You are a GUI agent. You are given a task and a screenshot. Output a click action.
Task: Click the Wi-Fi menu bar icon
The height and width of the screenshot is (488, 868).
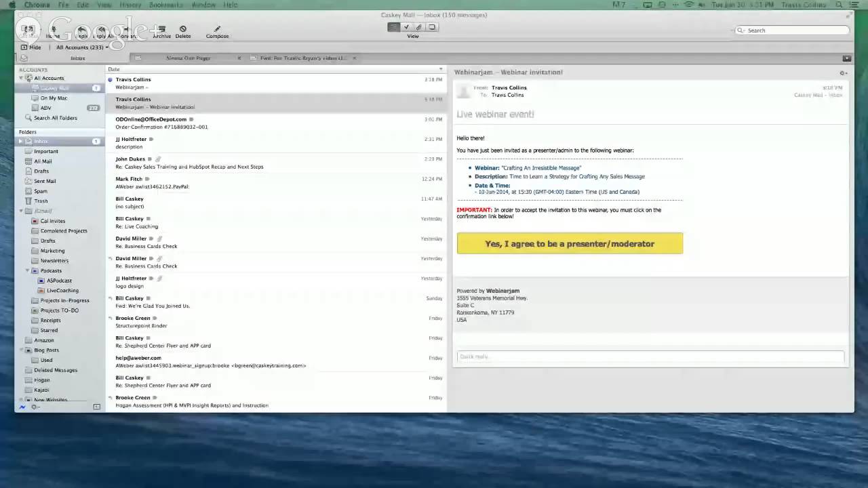click(x=689, y=5)
